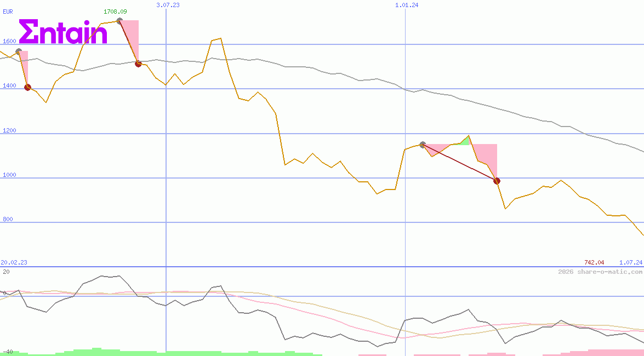Image resolution: width=644 pixels, height=356 pixels.
Task: Click the red marker dot just below 1000
Action: click(x=497, y=181)
